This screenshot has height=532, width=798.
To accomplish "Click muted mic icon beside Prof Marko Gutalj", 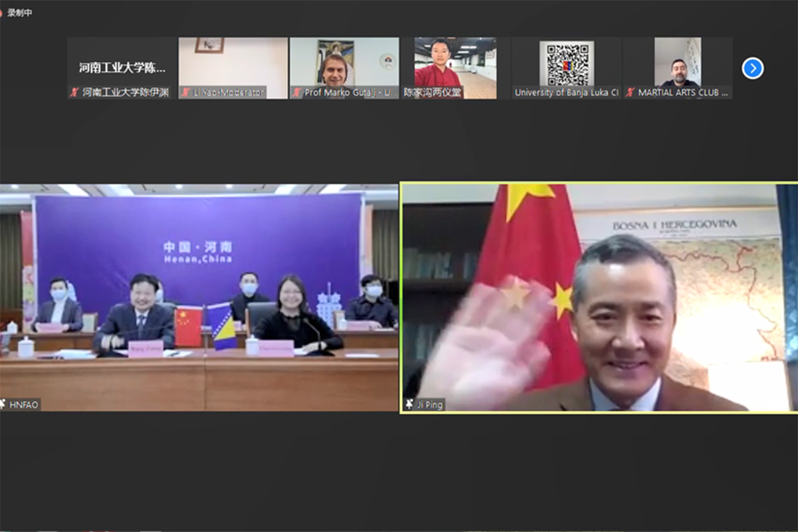I will pos(297,93).
